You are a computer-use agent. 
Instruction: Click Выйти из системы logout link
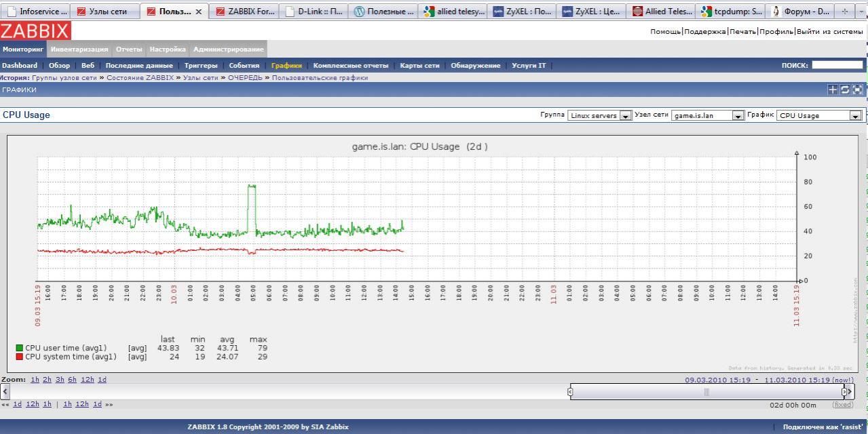click(830, 32)
